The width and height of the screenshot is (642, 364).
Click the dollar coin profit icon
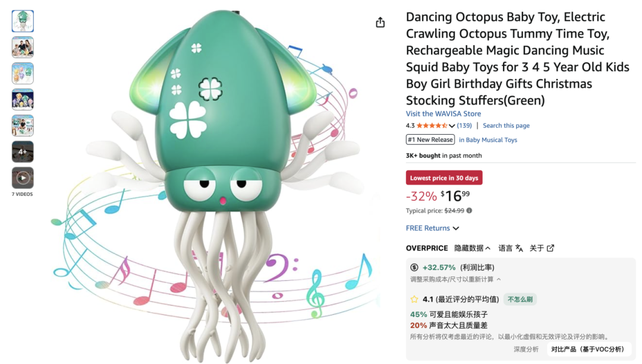tap(414, 268)
